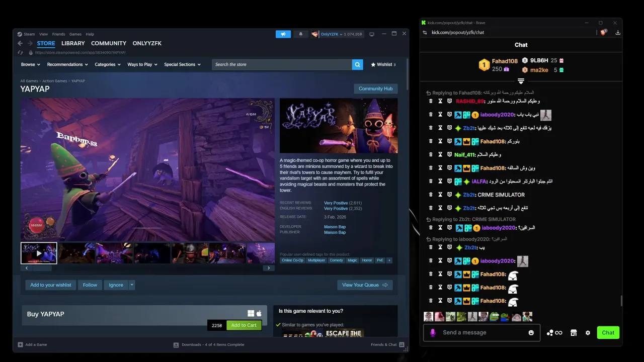Click trash icon on RASHID_89 message
The width and height of the screenshot is (644, 362).
pos(431,101)
